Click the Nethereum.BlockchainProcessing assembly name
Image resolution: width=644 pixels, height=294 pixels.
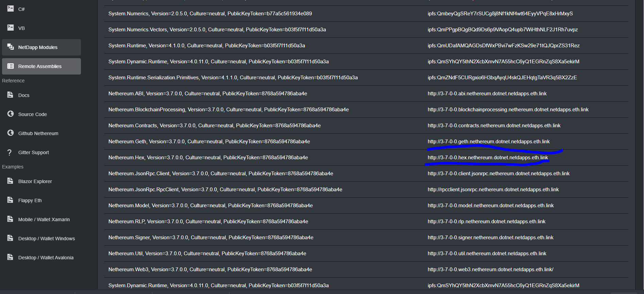pyautogui.click(x=228, y=110)
